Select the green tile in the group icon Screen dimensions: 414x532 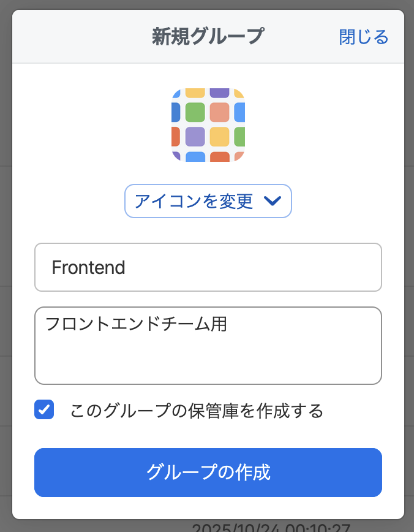(x=195, y=112)
